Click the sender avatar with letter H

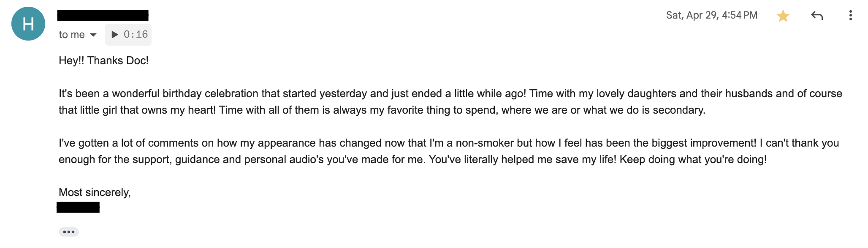click(28, 24)
